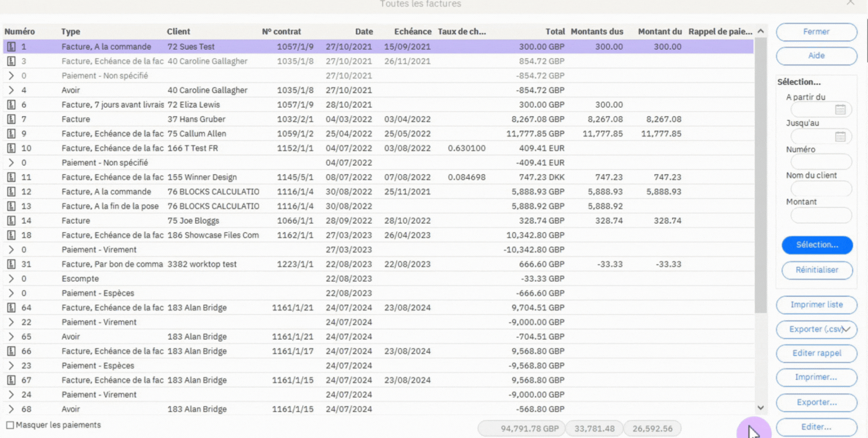
Task: Click the 'Editer rappel' button
Action: coord(816,353)
